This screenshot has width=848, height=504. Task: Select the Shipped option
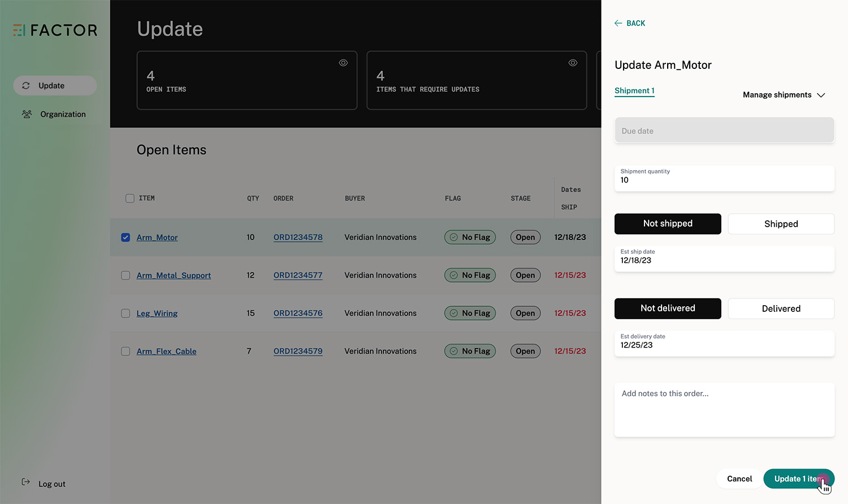click(x=781, y=224)
